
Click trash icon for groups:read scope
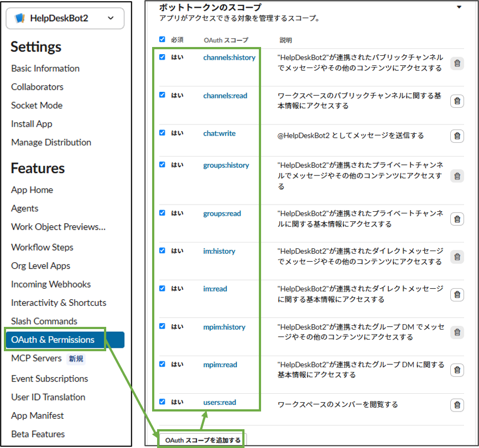[457, 219]
